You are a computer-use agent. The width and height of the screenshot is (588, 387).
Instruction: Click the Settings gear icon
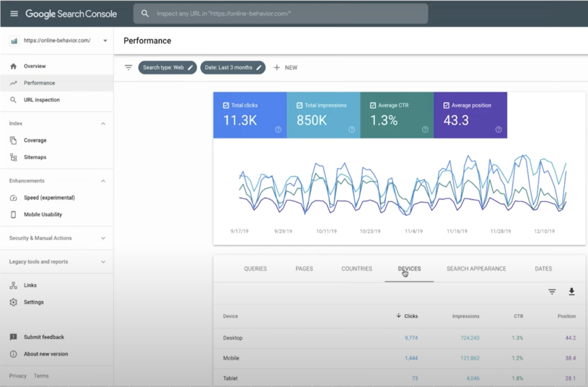click(13, 302)
